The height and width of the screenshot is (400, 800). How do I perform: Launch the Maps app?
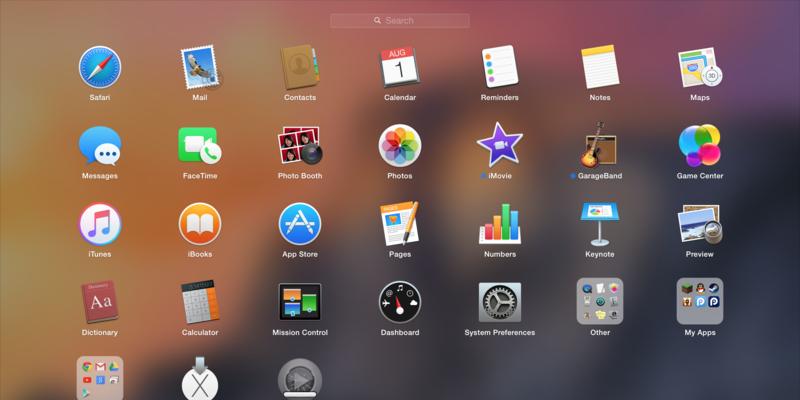click(699, 67)
